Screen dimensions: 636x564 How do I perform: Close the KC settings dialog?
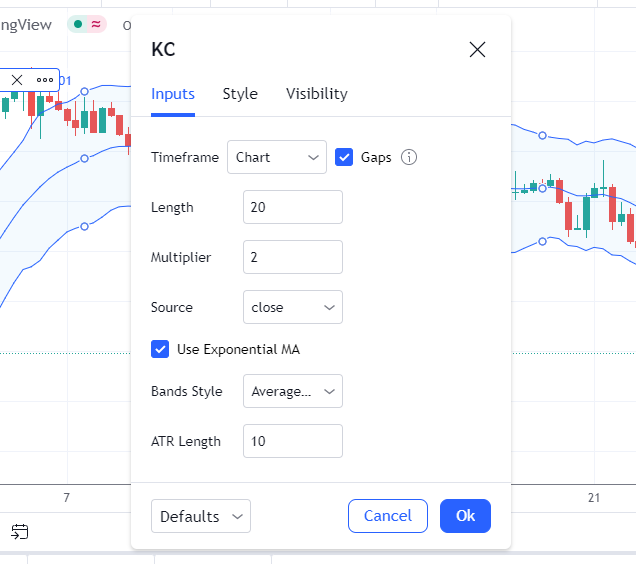point(477,50)
